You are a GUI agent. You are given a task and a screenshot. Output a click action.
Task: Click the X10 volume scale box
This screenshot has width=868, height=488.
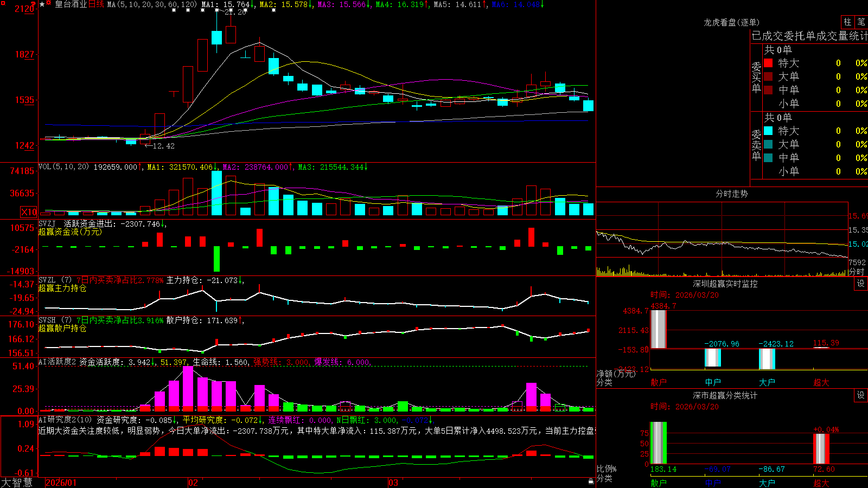point(29,212)
